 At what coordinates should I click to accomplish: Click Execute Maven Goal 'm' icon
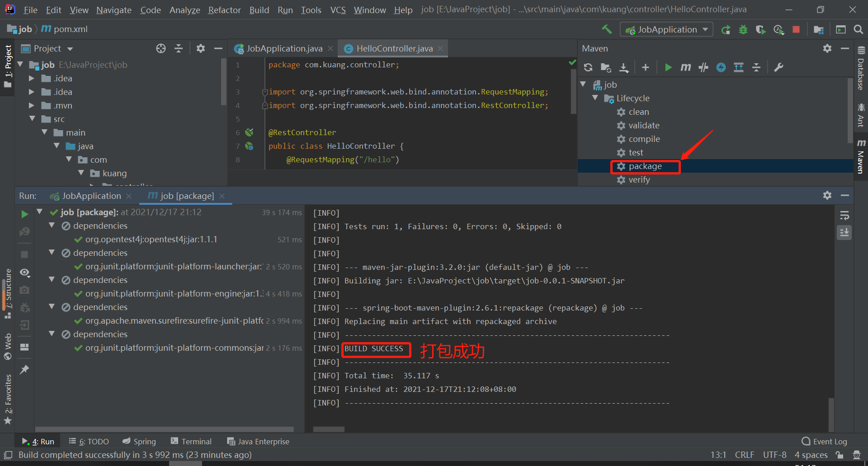point(686,67)
